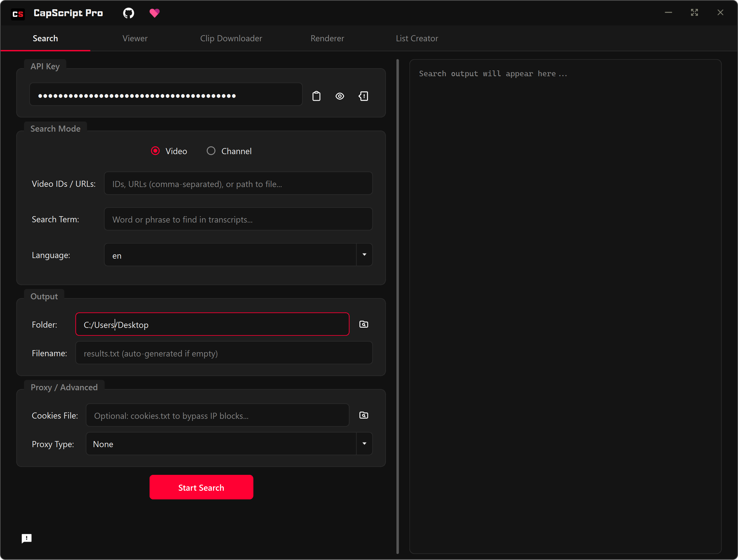Browse for an output folder

coord(364,324)
